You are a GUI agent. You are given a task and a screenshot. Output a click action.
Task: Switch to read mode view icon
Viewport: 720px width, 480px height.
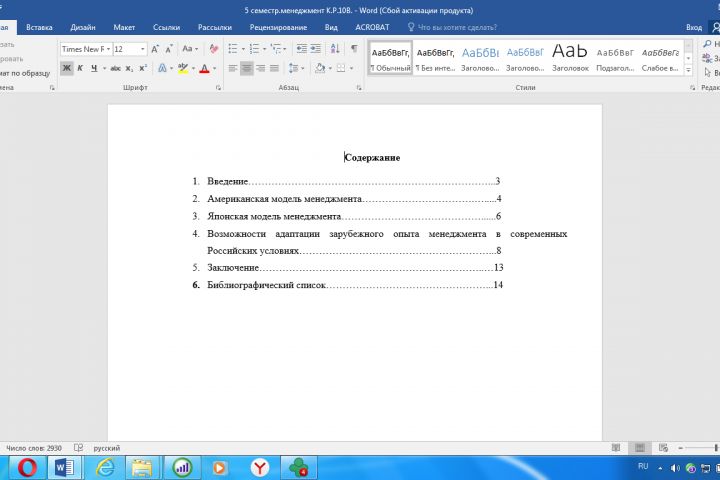pyautogui.click(x=616, y=448)
